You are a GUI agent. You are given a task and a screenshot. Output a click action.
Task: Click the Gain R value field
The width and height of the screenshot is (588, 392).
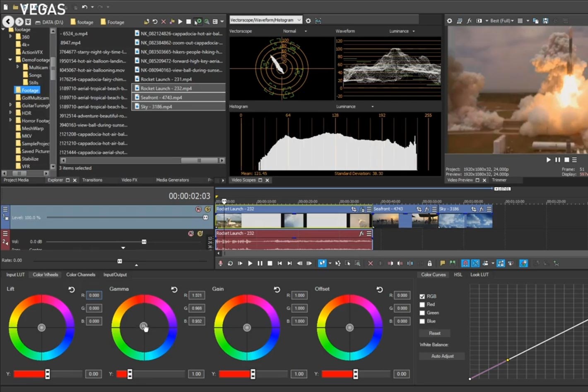(x=299, y=295)
